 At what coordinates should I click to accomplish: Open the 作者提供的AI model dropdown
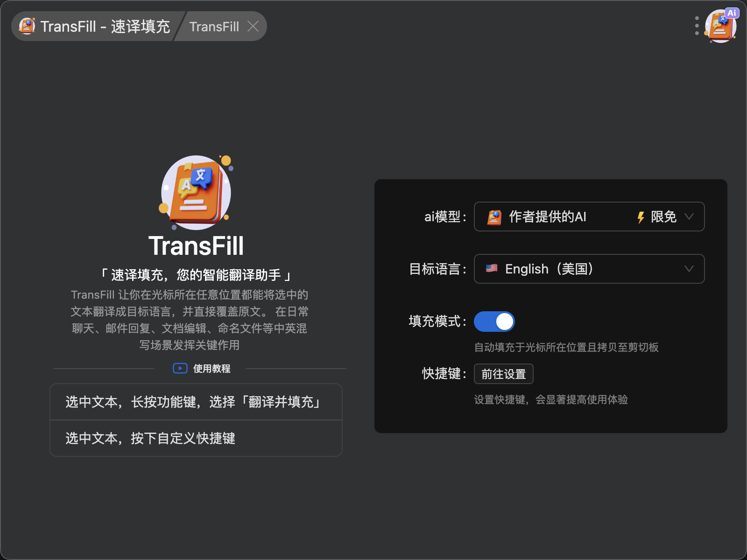point(589,217)
